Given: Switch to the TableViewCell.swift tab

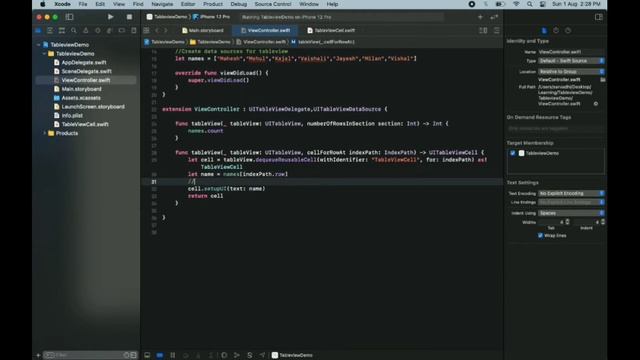Looking at the screenshot, I should [331, 30].
